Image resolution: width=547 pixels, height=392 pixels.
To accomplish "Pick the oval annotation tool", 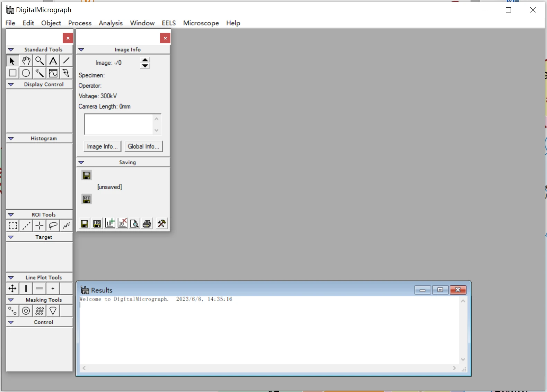I will click(x=26, y=73).
